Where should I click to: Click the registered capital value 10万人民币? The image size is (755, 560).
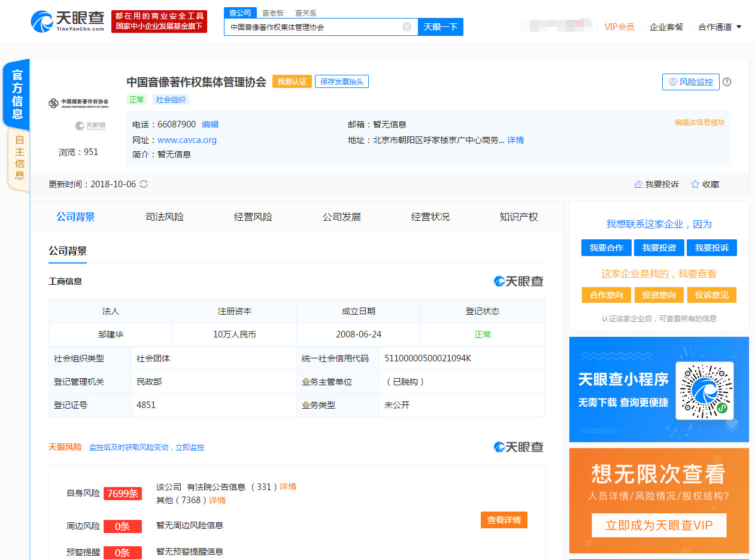coord(235,334)
